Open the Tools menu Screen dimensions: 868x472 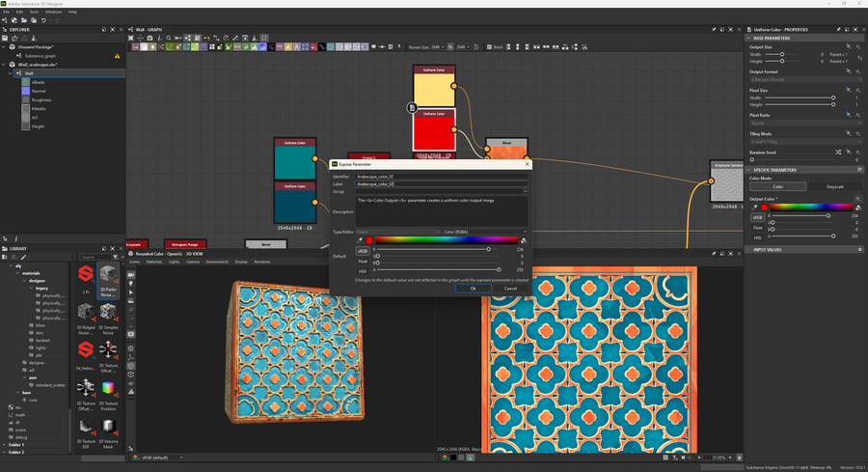34,12
